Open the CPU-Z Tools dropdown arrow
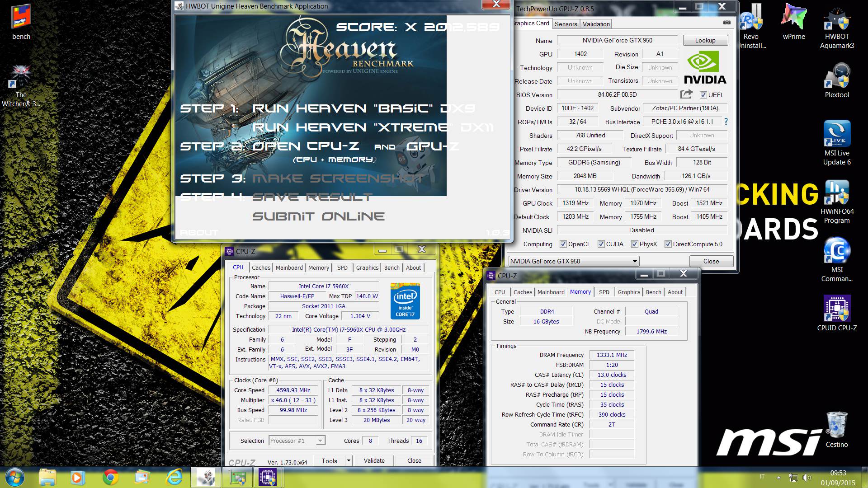This screenshot has height=488, width=868. click(349, 460)
